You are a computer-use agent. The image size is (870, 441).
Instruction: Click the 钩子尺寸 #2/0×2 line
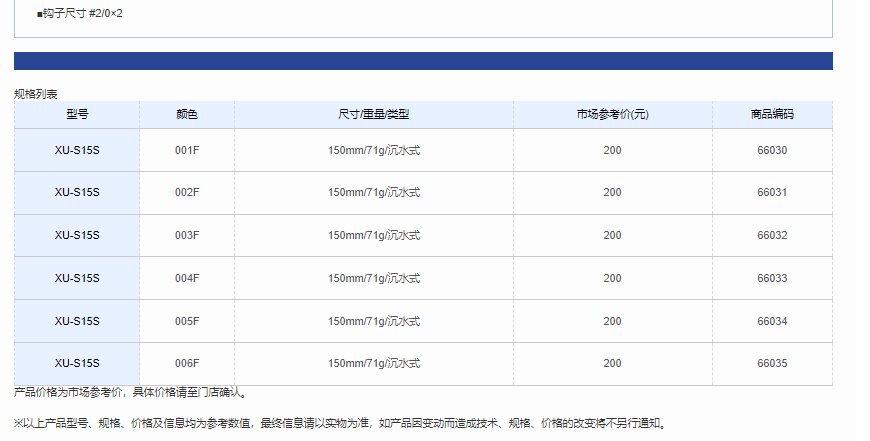[80, 13]
